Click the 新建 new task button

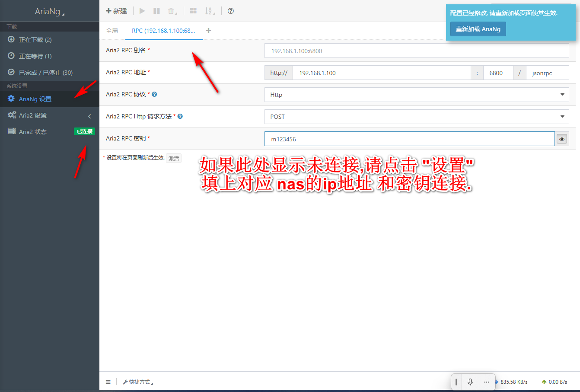tap(116, 11)
